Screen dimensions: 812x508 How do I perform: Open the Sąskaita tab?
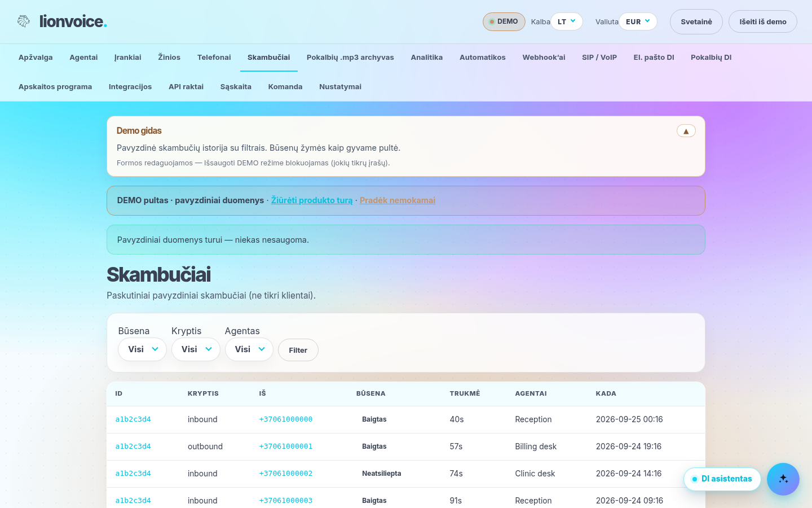pyautogui.click(x=236, y=87)
